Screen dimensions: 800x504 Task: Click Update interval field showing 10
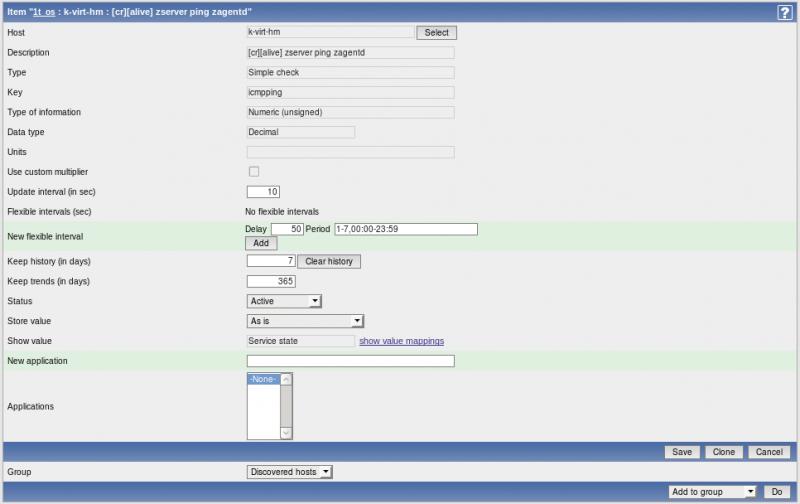coord(263,192)
